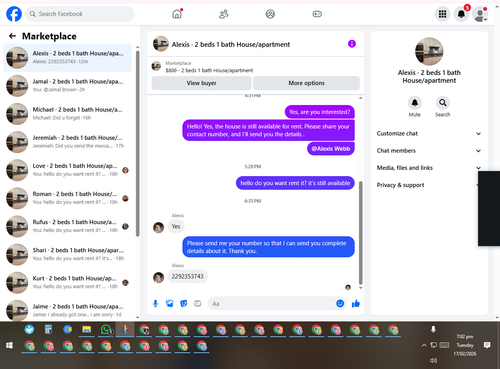The image size is (500, 369).
Task: Click the chat scroll-down arrow
Action: [360, 288]
